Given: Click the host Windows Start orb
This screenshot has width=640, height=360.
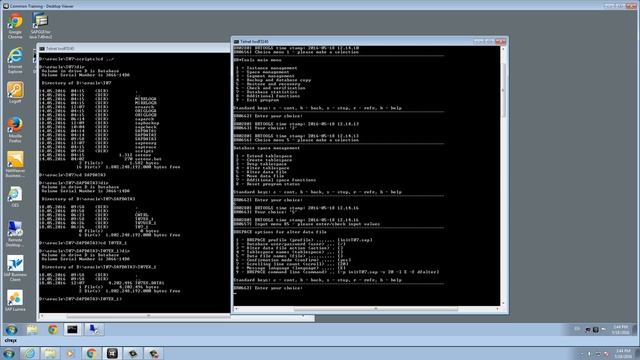Looking at the screenshot, I should 9,353.
